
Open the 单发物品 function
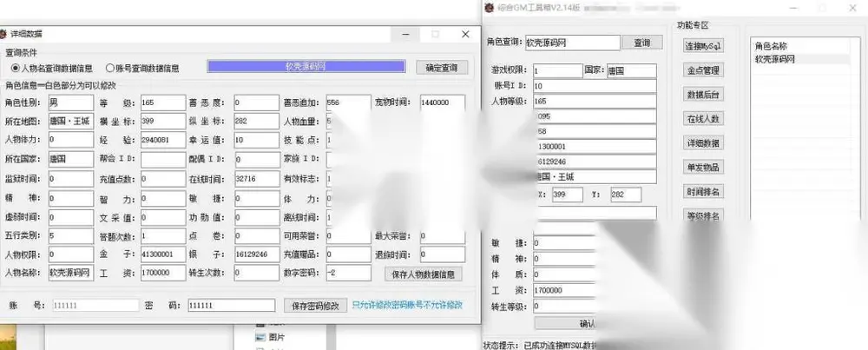coord(703,168)
